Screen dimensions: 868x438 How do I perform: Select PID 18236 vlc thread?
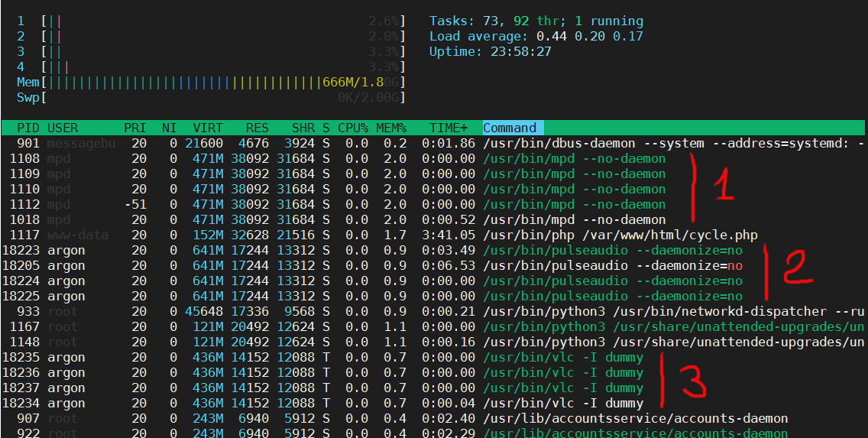point(433,373)
